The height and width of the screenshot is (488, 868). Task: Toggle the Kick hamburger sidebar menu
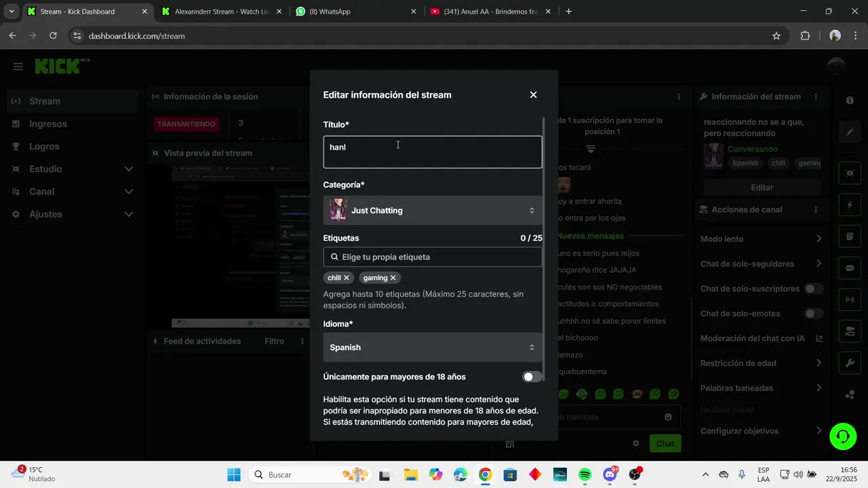tap(18, 66)
